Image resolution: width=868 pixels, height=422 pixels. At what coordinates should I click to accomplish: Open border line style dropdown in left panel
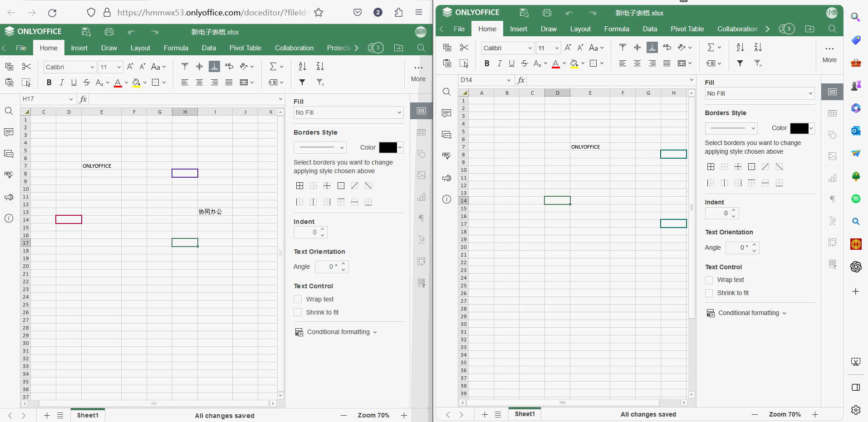point(320,147)
